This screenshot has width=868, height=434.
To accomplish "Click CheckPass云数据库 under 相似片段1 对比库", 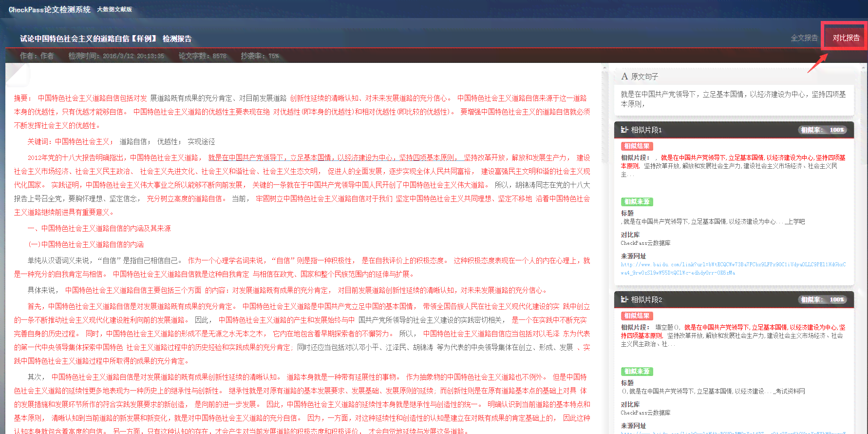I will 645,243.
